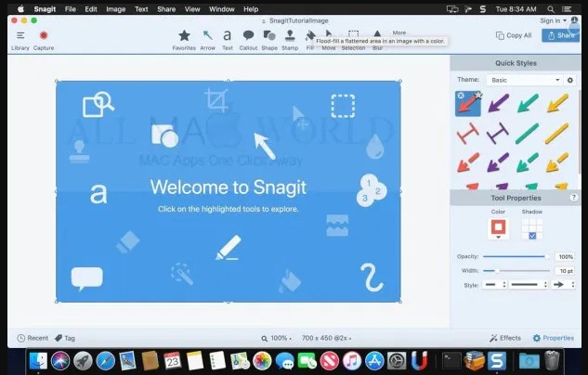Open the Text menu

[x=141, y=9]
